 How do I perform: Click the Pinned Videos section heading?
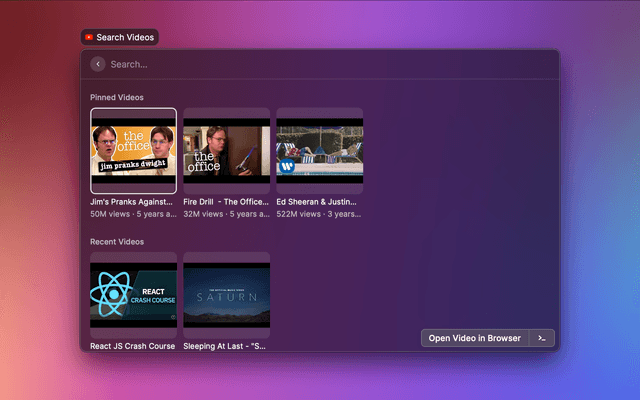(x=117, y=97)
